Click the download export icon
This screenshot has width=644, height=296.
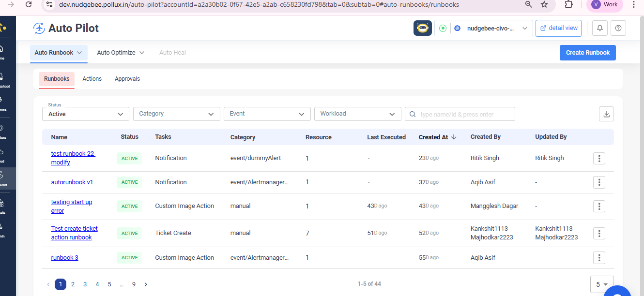tap(606, 114)
